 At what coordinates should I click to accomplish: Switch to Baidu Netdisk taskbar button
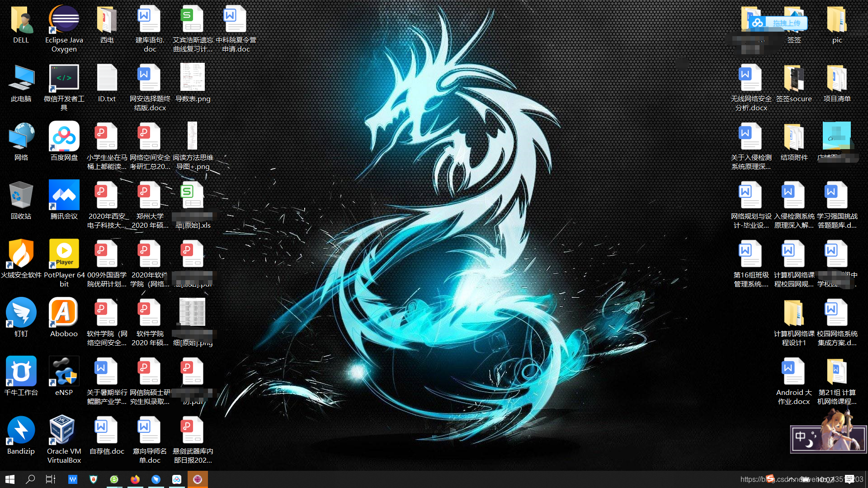click(x=177, y=479)
